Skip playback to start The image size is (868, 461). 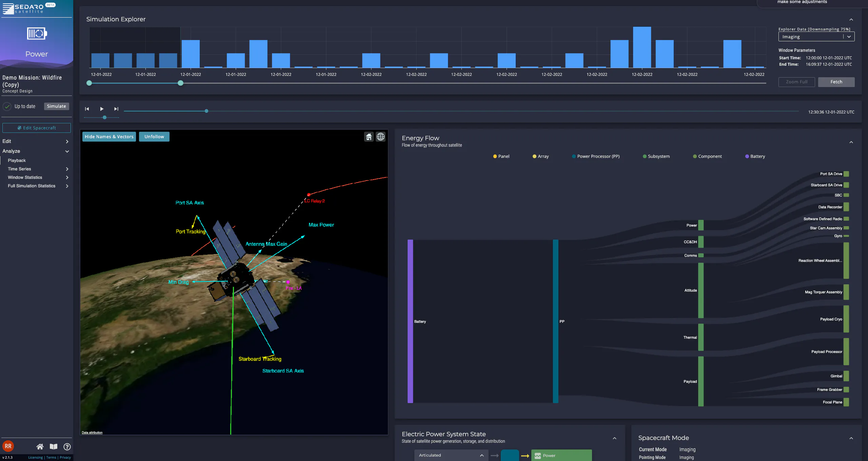click(x=87, y=109)
